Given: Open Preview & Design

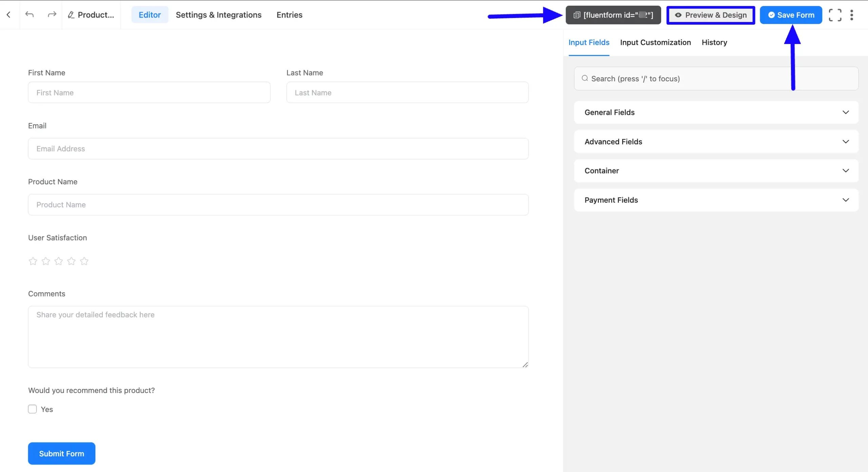Looking at the screenshot, I should (x=711, y=15).
